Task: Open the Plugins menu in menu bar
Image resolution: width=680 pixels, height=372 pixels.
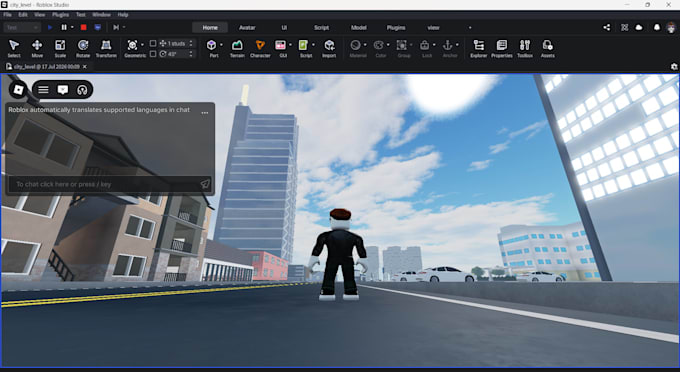Action: pyautogui.click(x=60, y=14)
